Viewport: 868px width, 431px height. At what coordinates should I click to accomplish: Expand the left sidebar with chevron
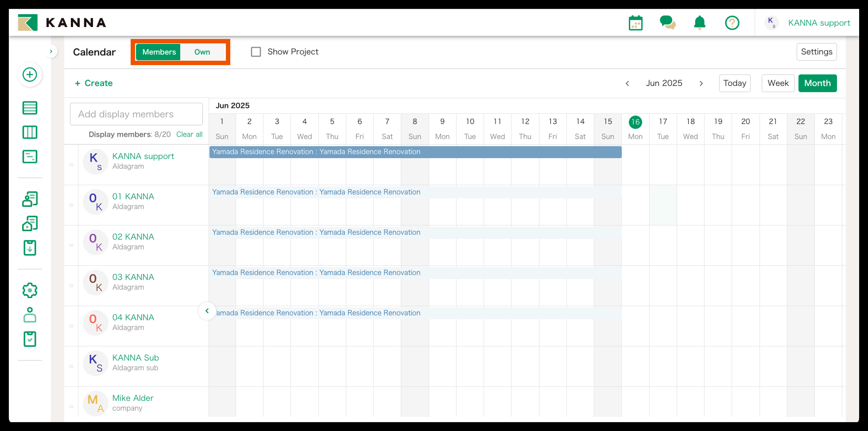point(51,52)
